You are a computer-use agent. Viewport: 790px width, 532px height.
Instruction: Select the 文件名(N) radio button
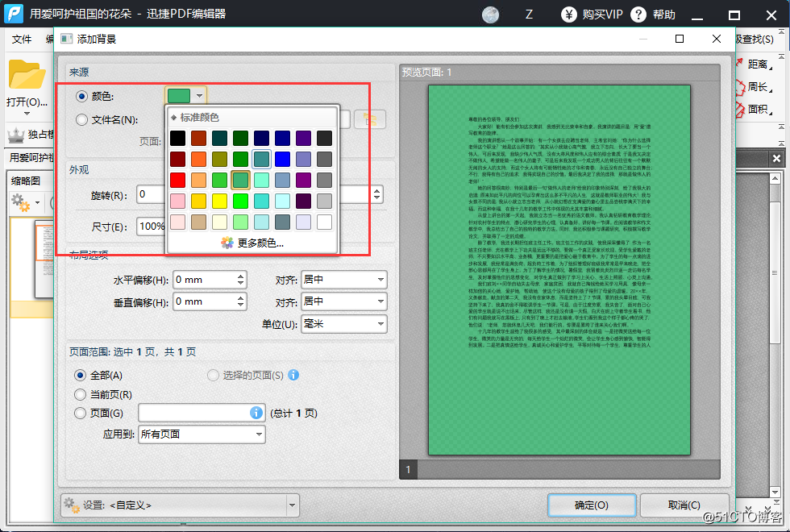pos(81,120)
